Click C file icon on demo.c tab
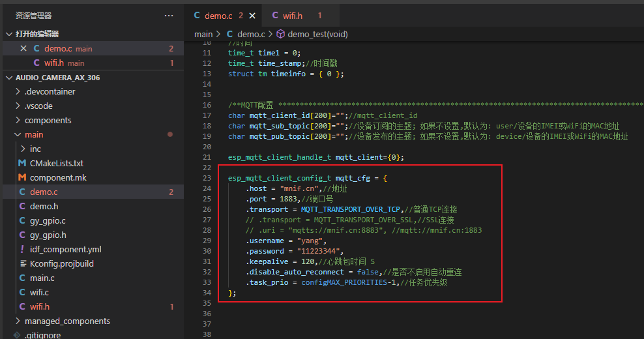 (197, 16)
